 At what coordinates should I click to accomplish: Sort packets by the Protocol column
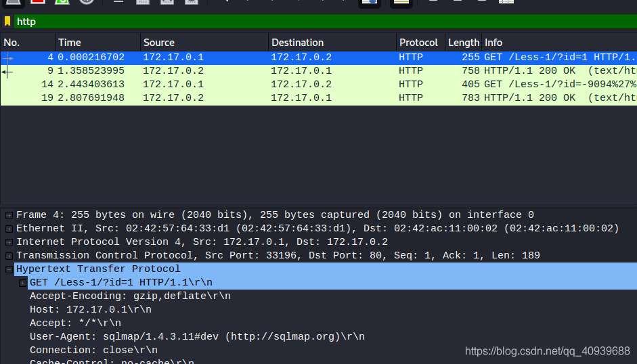[420, 42]
